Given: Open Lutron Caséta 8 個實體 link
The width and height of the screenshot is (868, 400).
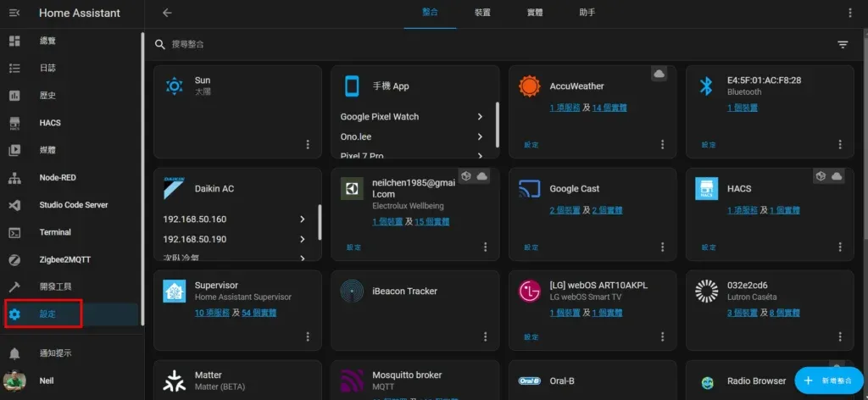Looking at the screenshot, I should (x=785, y=314).
